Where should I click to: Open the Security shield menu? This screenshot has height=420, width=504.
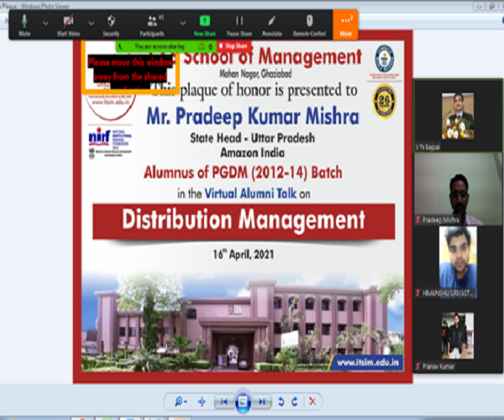coord(111,25)
